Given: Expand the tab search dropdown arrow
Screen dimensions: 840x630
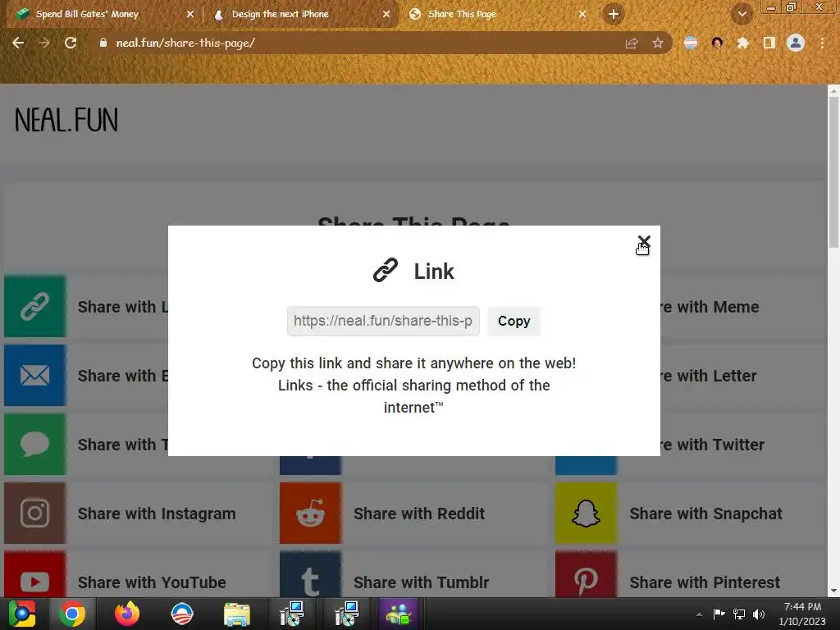Looking at the screenshot, I should click(742, 15).
